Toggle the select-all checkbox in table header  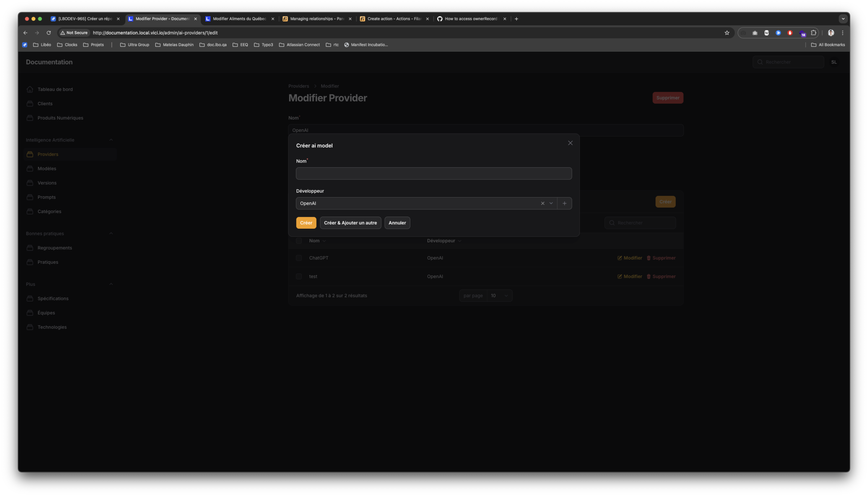click(299, 241)
